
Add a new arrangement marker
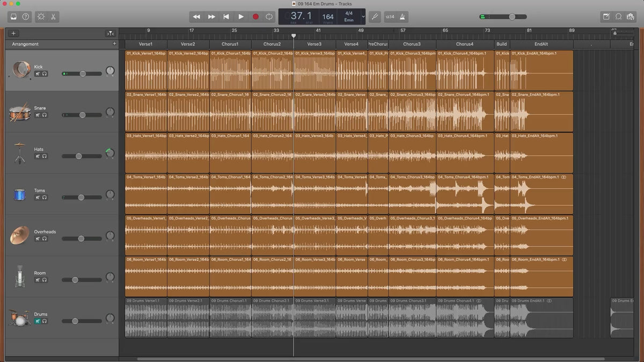114,44
